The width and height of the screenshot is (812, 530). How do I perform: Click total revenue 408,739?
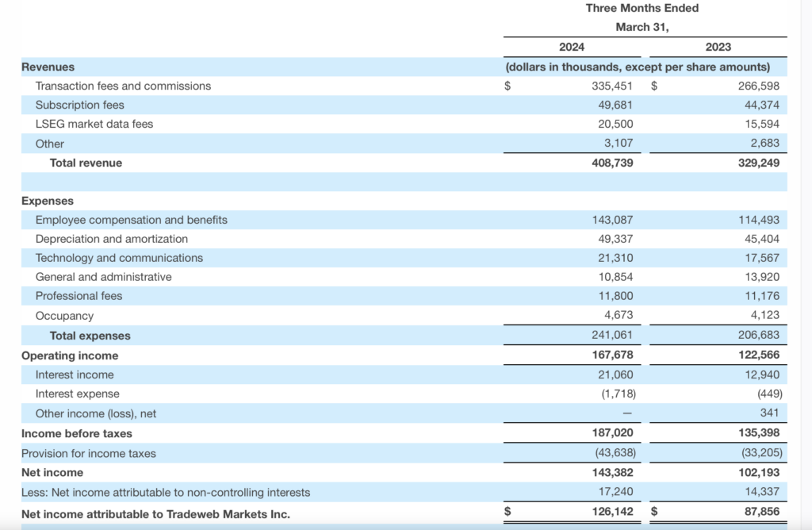click(612, 163)
